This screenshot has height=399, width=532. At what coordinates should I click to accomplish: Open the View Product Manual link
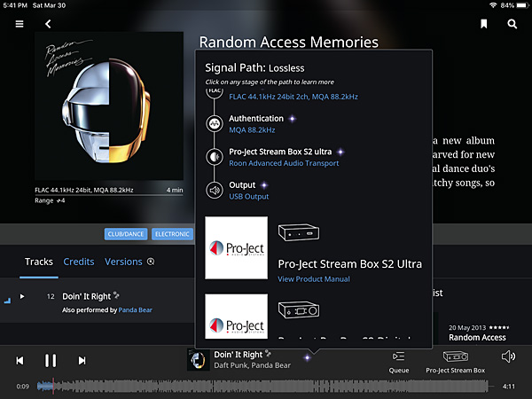click(314, 279)
